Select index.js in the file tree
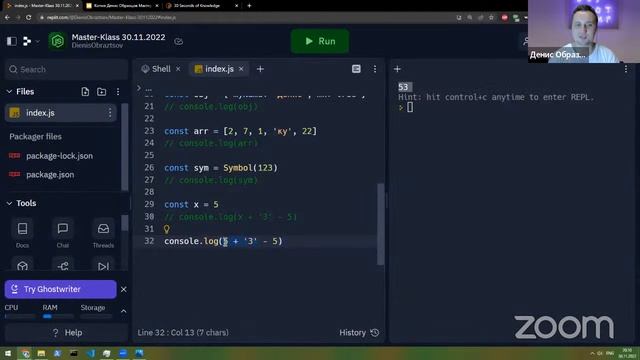640x360 pixels. tap(61, 113)
